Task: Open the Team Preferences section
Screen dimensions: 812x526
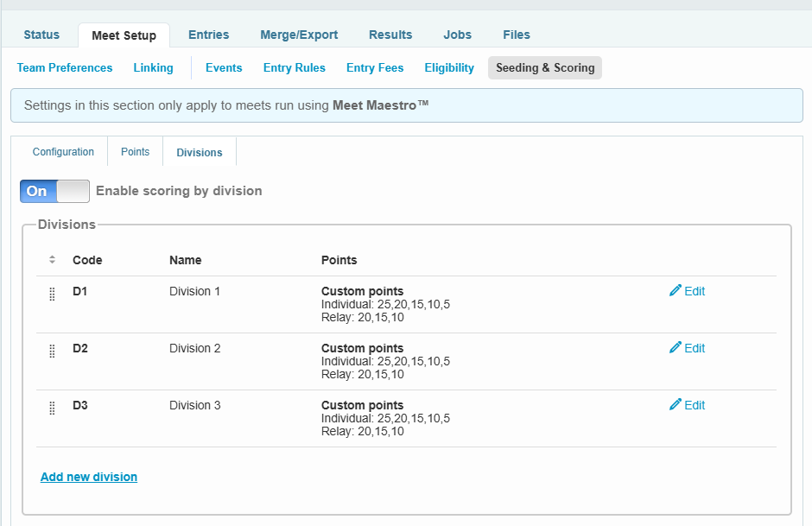Action: (65, 67)
